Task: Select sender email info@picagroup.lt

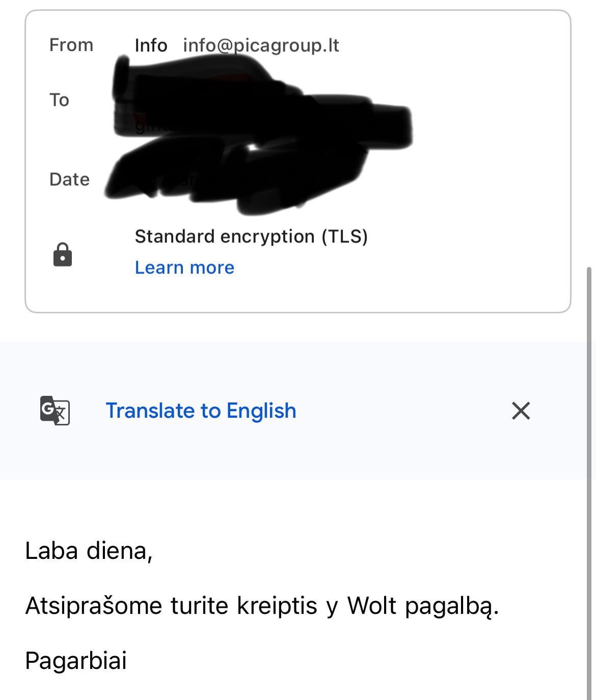Action: point(261,45)
